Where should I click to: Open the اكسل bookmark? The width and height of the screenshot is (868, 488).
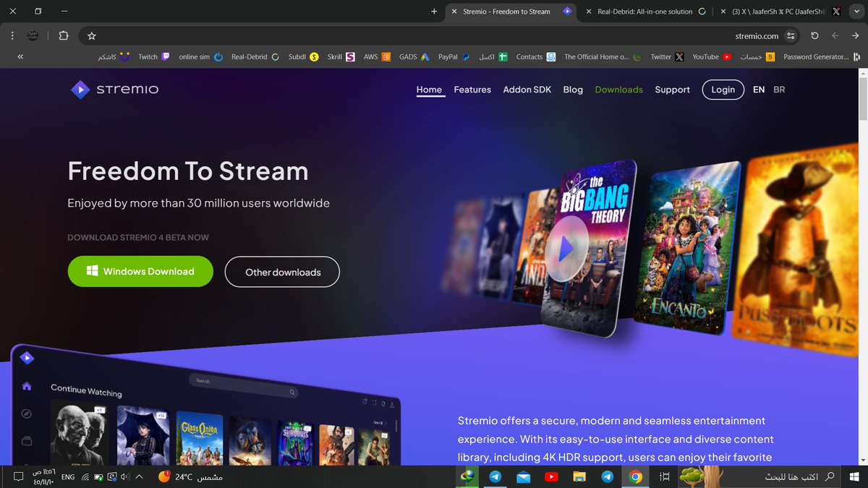(x=493, y=56)
